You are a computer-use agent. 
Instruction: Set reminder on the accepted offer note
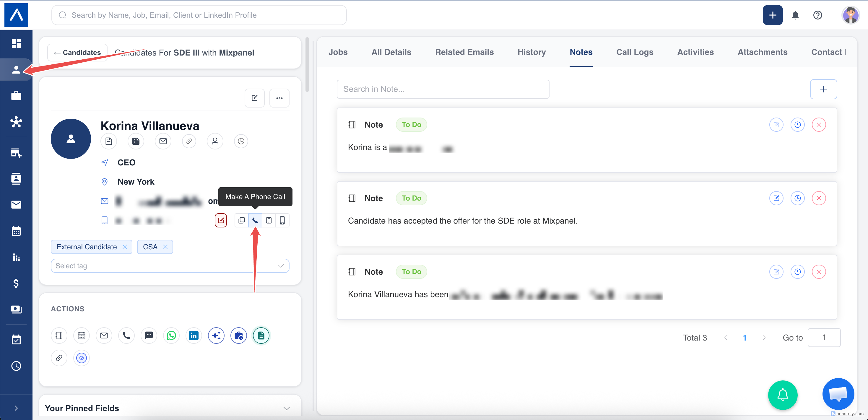click(x=798, y=198)
